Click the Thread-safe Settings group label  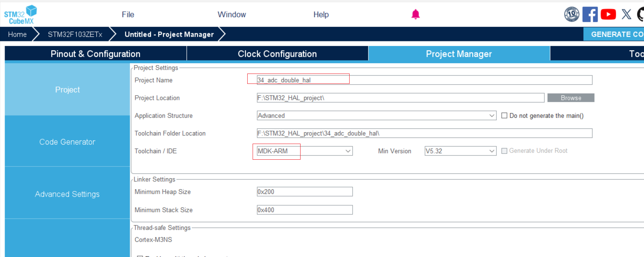[x=162, y=228]
